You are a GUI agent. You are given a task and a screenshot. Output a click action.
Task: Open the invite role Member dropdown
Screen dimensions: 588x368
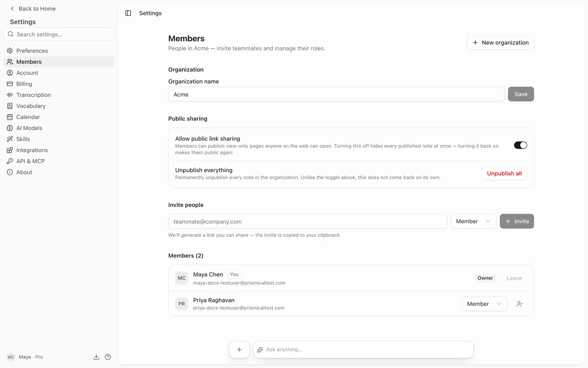(x=473, y=221)
